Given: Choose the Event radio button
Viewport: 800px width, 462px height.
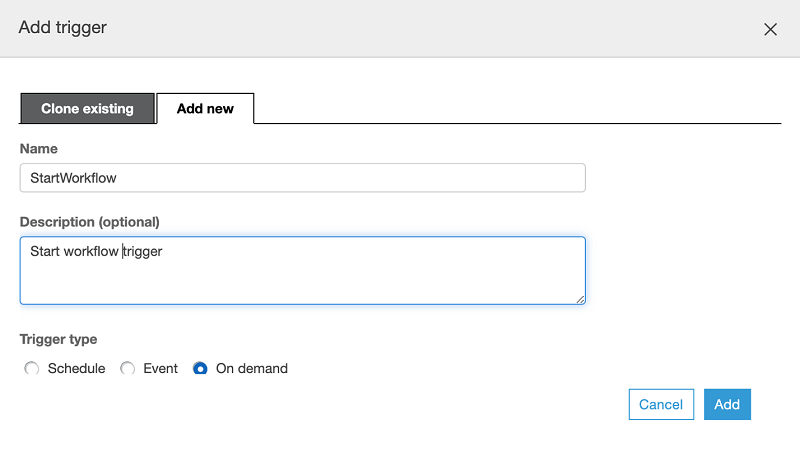Looking at the screenshot, I should click(x=127, y=369).
